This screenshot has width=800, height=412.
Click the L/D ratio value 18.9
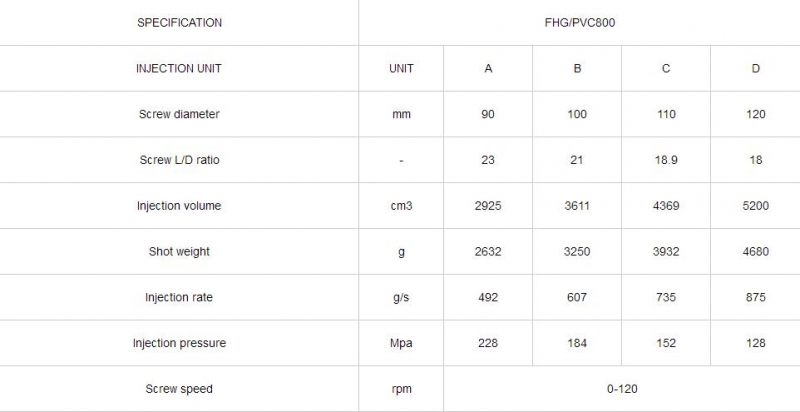[666, 160]
